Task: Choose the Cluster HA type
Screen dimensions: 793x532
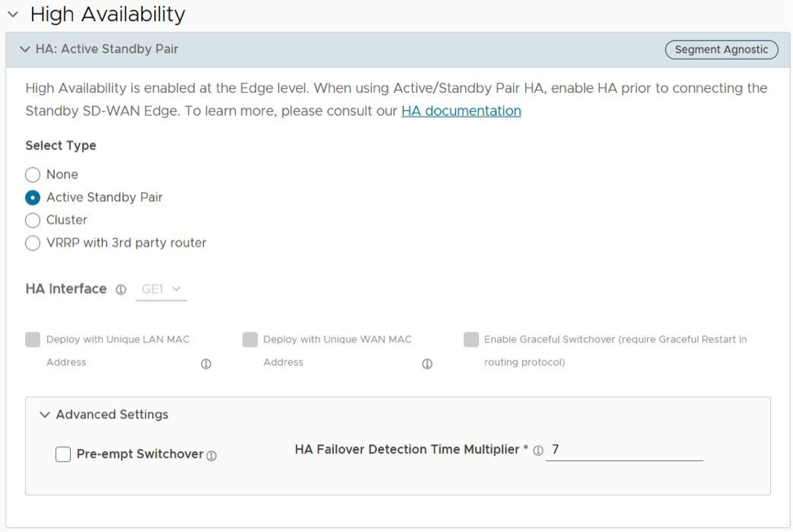Action: pyautogui.click(x=33, y=220)
